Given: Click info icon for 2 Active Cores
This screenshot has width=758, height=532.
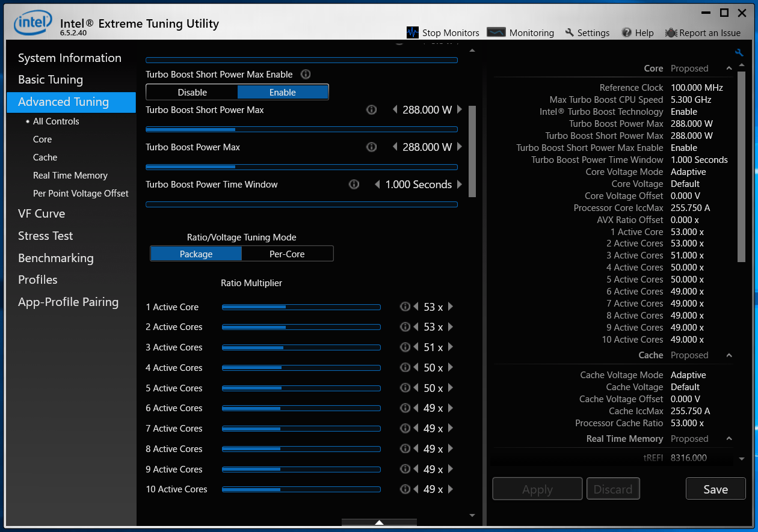Looking at the screenshot, I should [x=405, y=327].
